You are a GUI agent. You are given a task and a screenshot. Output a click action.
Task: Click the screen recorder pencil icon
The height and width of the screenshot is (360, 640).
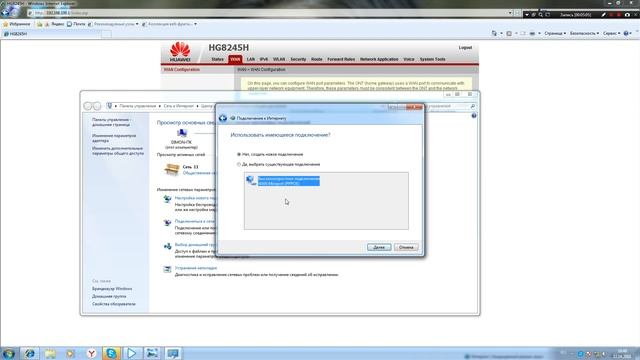603,15
